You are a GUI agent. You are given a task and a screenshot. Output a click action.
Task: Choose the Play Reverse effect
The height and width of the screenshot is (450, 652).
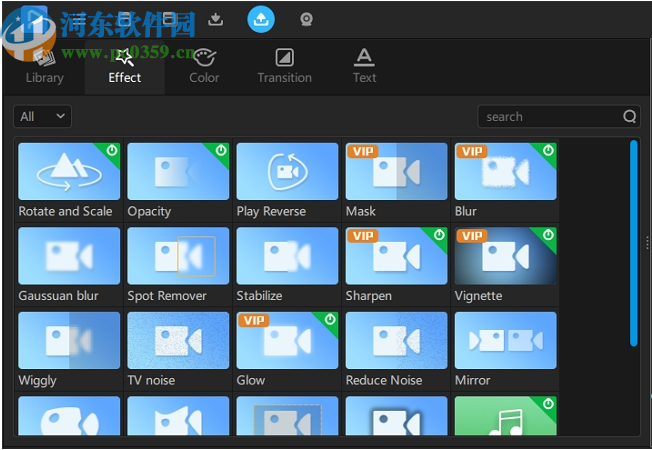pos(287,171)
